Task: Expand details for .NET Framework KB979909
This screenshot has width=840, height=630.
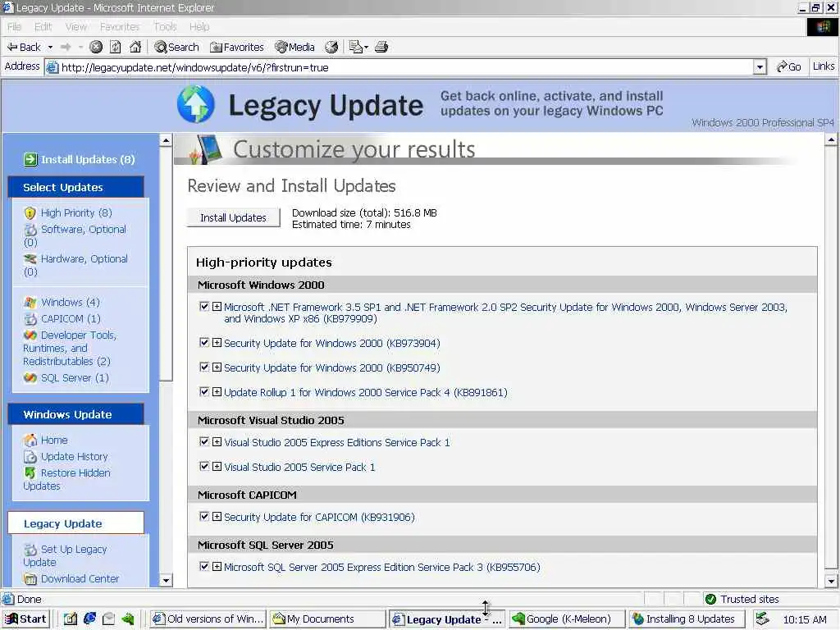Action: tap(217, 307)
